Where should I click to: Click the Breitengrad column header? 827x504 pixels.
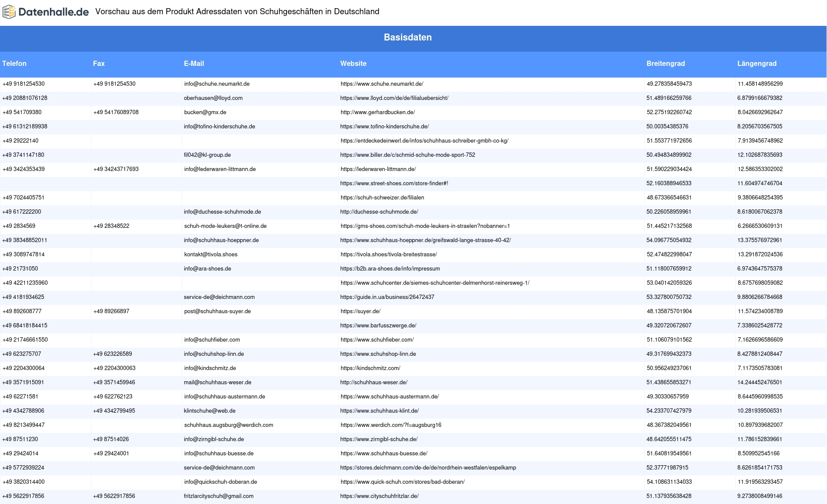665,63
